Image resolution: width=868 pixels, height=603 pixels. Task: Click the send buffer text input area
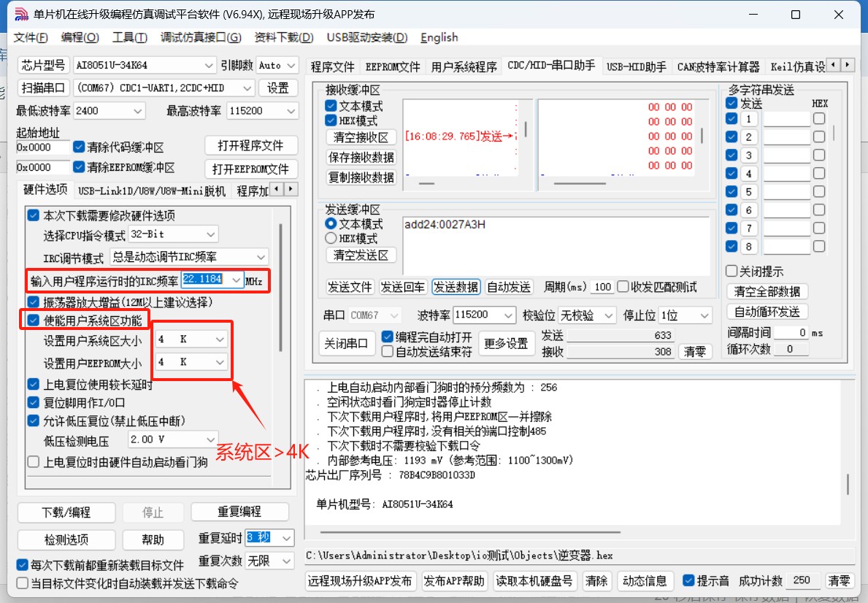click(556, 245)
